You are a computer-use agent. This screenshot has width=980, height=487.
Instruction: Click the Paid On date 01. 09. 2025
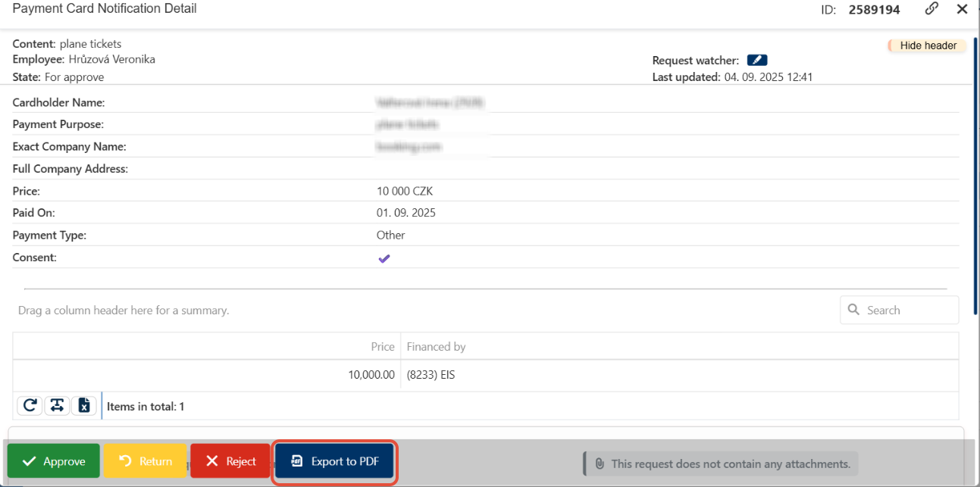(x=406, y=214)
